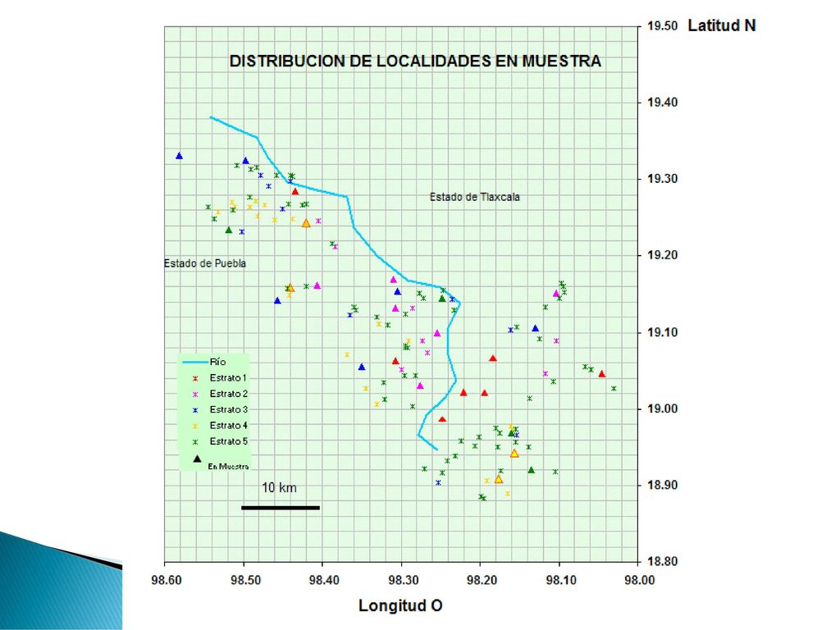Click the 'Estrato 1' legend label
This screenshot has width=840, height=630.
pyautogui.click(x=229, y=377)
